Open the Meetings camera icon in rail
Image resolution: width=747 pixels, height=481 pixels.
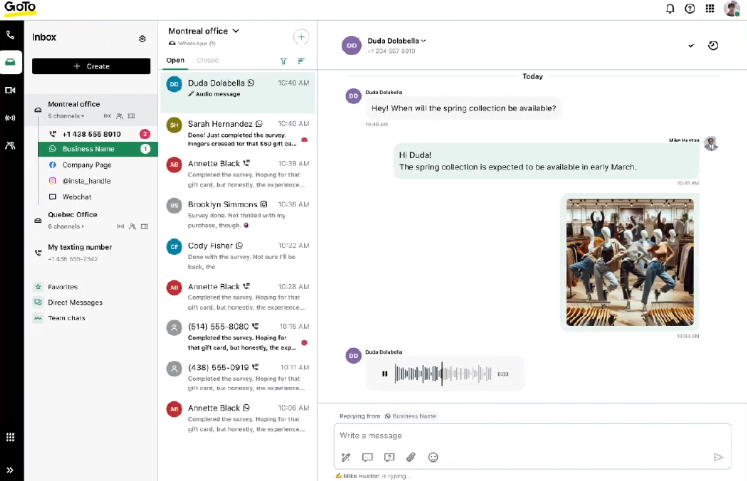10,90
